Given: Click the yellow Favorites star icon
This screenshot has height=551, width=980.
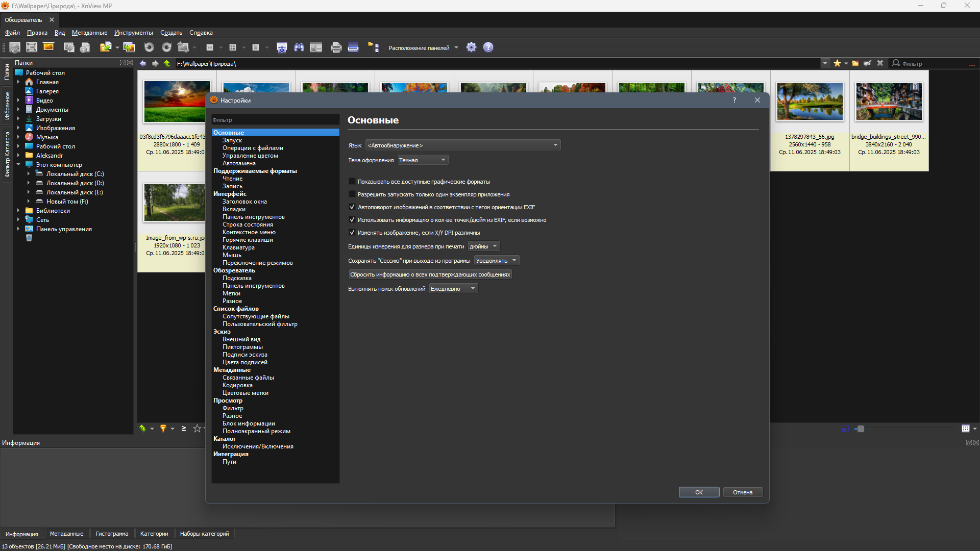Looking at the screenshot, I should tap(837, 64).
